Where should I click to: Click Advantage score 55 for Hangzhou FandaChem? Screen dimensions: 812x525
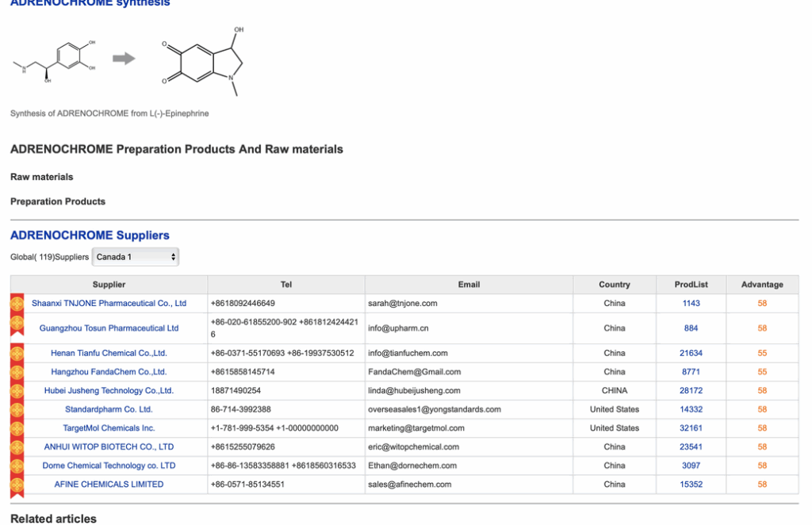pyautogui.click(x=762, y=372)
